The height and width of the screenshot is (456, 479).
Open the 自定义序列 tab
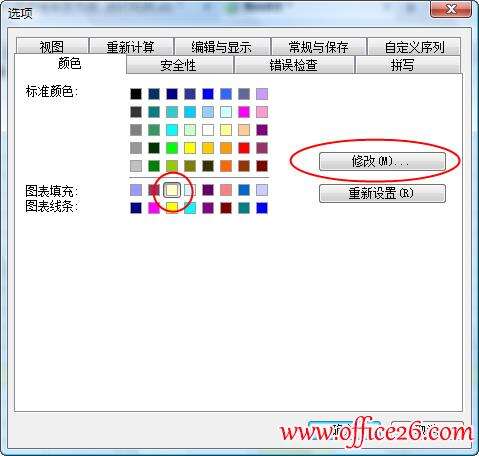(x=414, y=46)
